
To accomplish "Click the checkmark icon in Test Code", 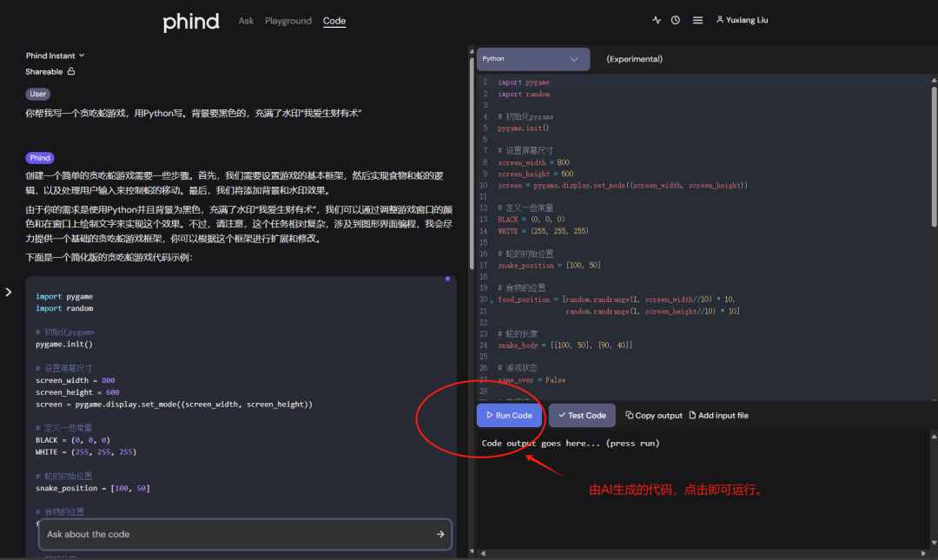I will point(562,415).
